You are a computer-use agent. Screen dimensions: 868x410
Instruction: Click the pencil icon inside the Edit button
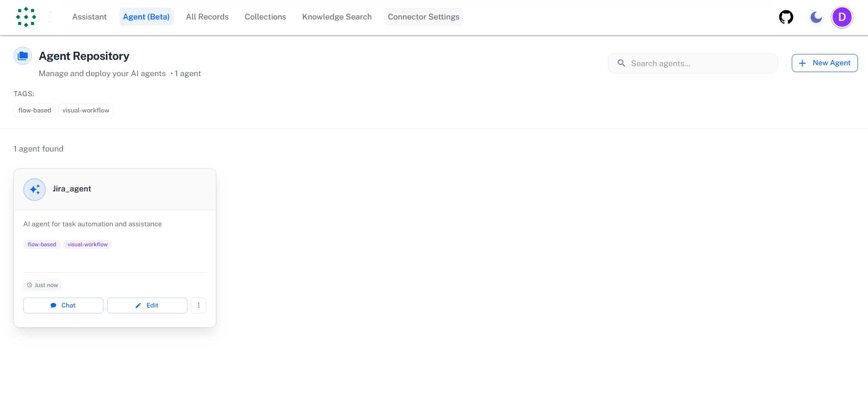(138, 305)
